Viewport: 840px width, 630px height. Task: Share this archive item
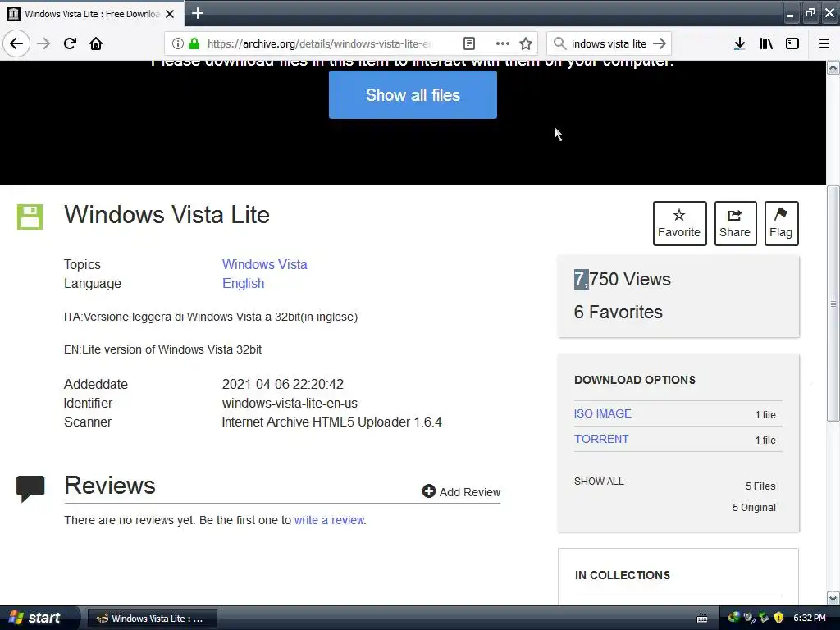click(x=735, y=223)
